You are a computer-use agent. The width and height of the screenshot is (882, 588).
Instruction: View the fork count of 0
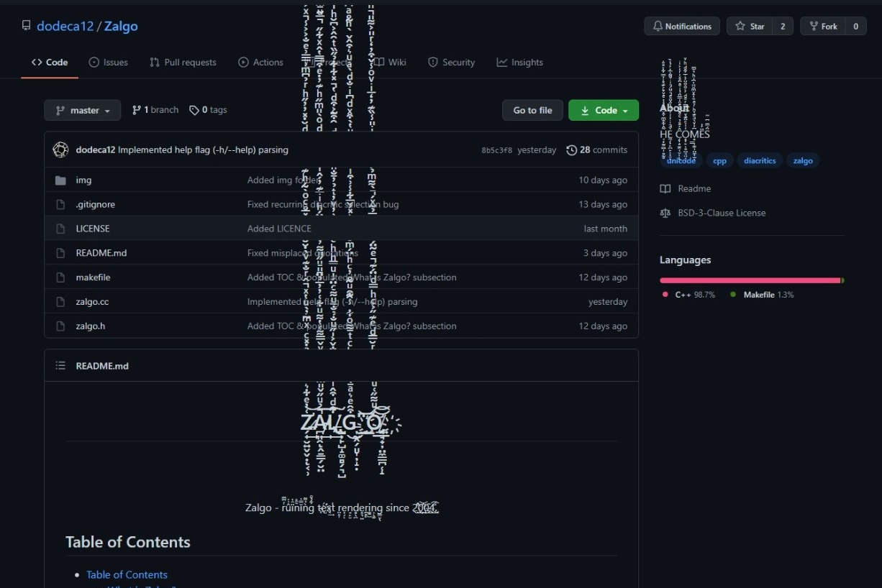(855, 27)
